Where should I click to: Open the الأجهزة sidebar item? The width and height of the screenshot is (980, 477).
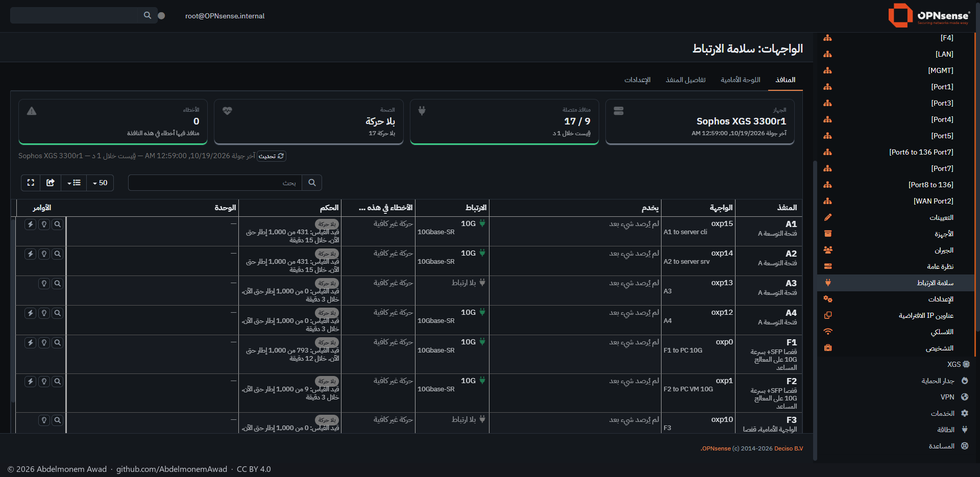tap(896, 234)
